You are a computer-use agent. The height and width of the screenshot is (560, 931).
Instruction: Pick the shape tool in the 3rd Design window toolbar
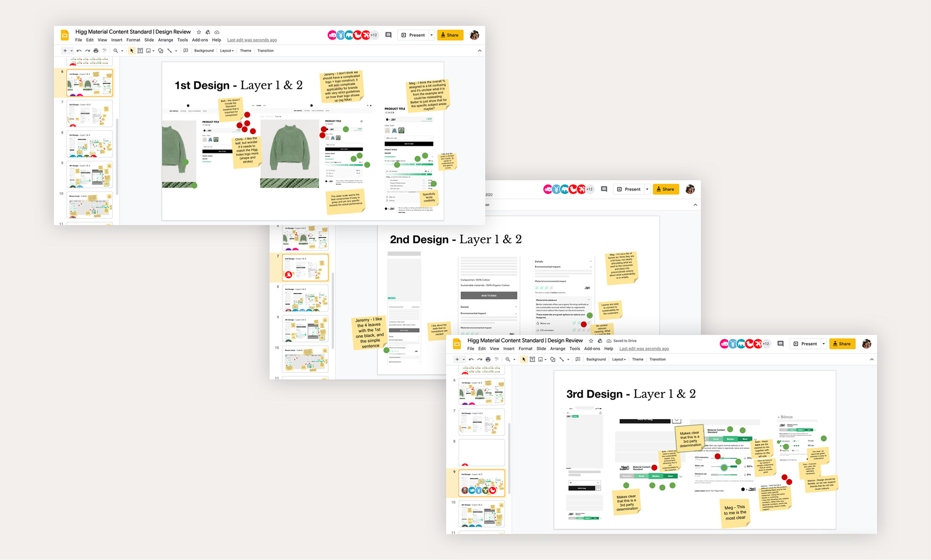pyautogui.click(x=552, y=359)
